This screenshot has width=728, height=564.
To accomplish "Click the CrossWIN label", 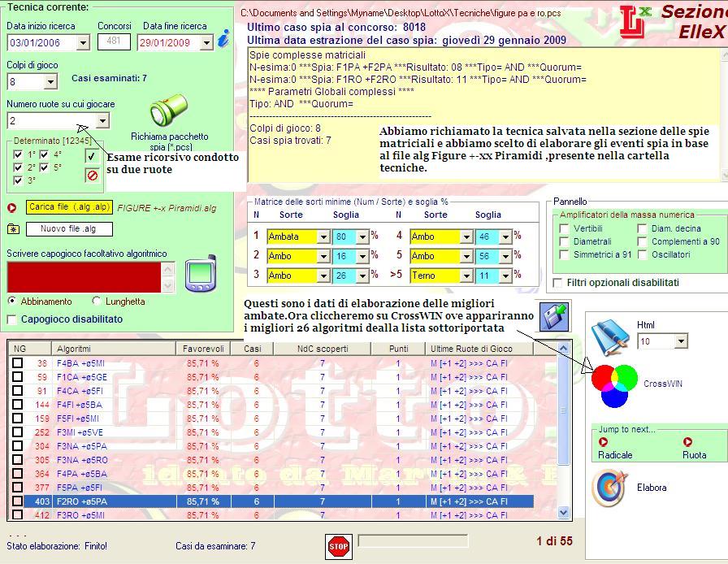I will [663, 384].
